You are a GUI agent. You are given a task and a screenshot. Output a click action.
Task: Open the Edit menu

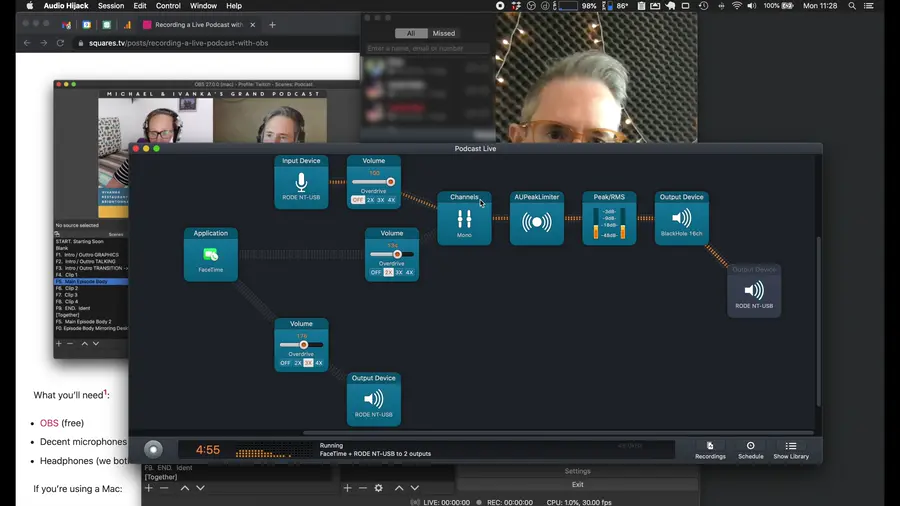click(140, 6)
